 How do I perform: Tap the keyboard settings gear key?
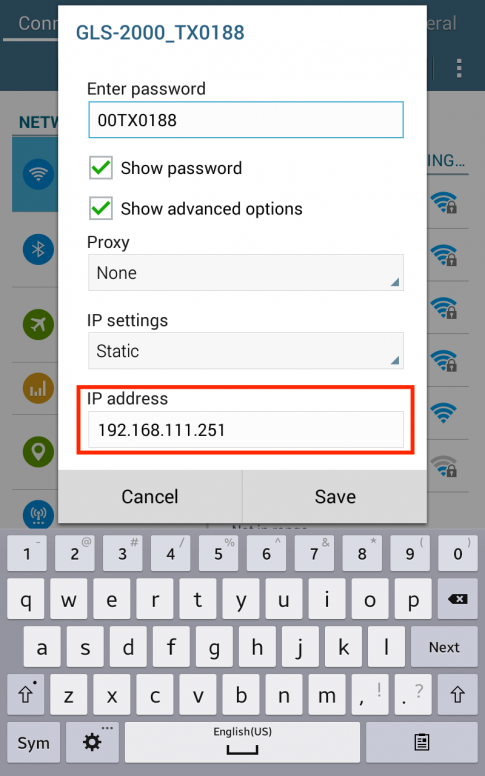click(92, 742)
